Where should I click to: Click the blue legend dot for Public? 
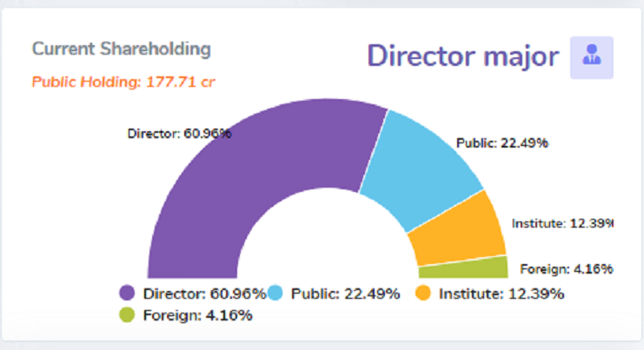[x=276, y=294]
